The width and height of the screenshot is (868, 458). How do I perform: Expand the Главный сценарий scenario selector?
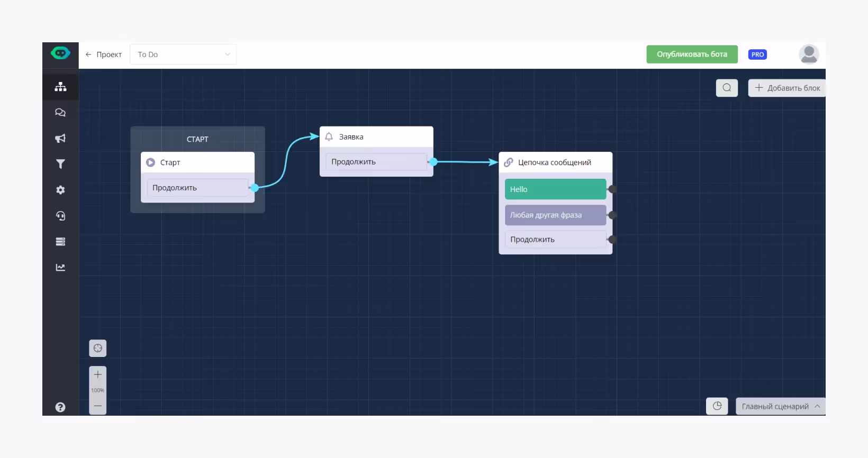(x=780, y=406)
